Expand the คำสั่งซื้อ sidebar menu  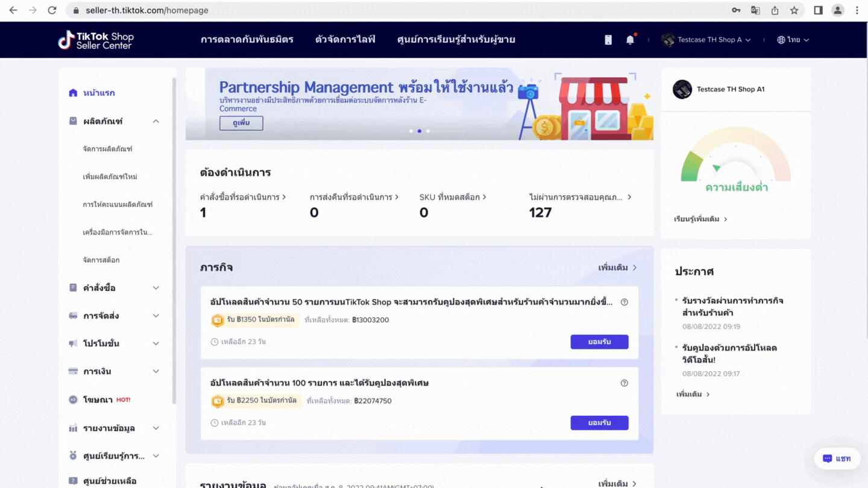[156, 288]
